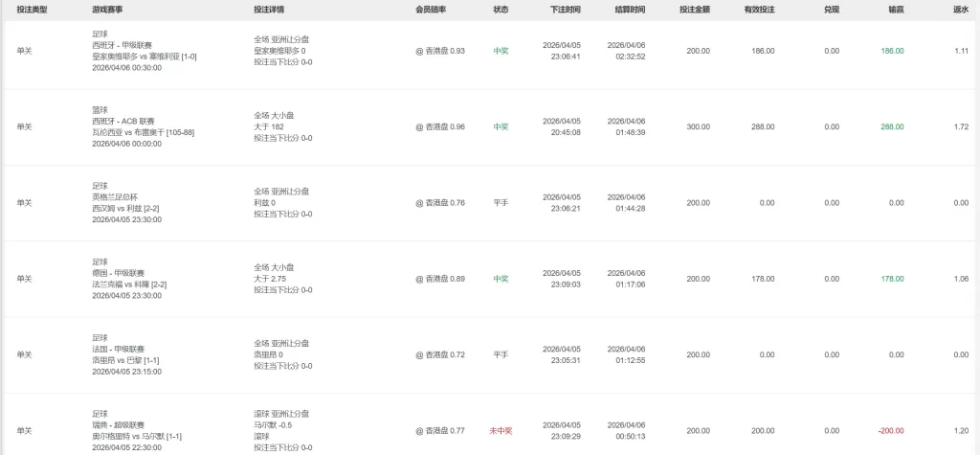Click the 投注类型 column header
This screenshot has width=980, height=455.
click(32, 9)
